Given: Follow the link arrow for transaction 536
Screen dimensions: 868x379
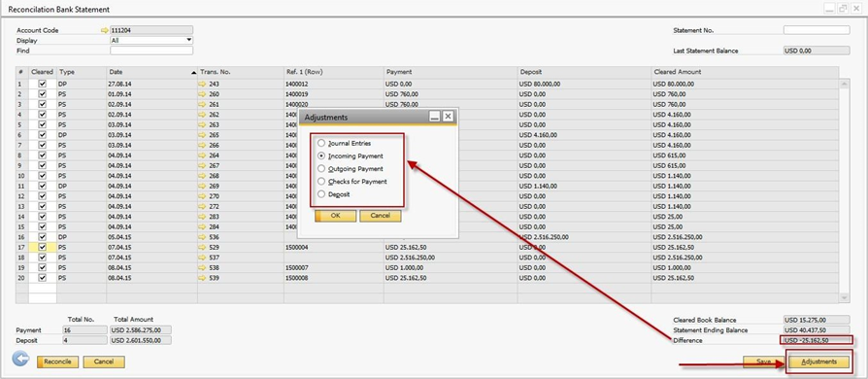Looking at the screenshot, I should tap(202, 237).
